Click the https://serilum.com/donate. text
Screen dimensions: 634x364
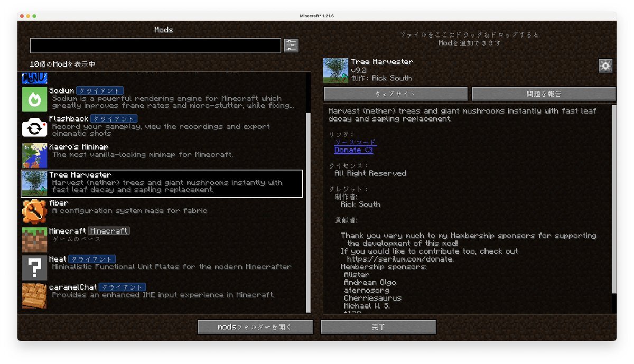click(x=400, y=259)
